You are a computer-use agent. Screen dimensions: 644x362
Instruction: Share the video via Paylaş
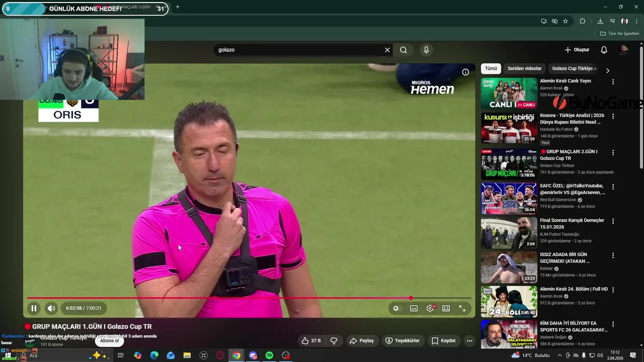(x=362, y=341)
